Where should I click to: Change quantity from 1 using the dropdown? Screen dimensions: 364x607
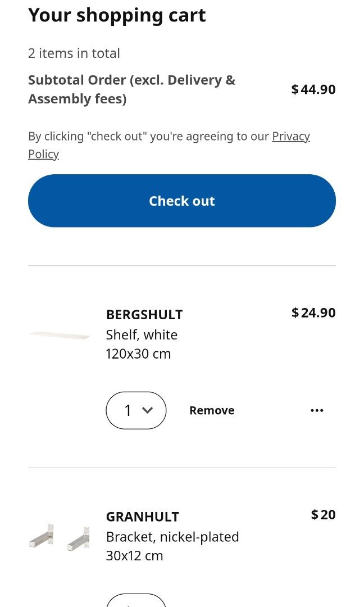(136, 410)
